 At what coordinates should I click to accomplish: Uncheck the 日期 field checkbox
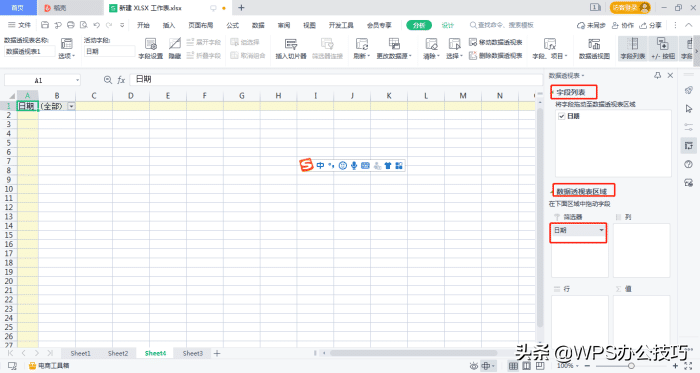pos(562,116)
